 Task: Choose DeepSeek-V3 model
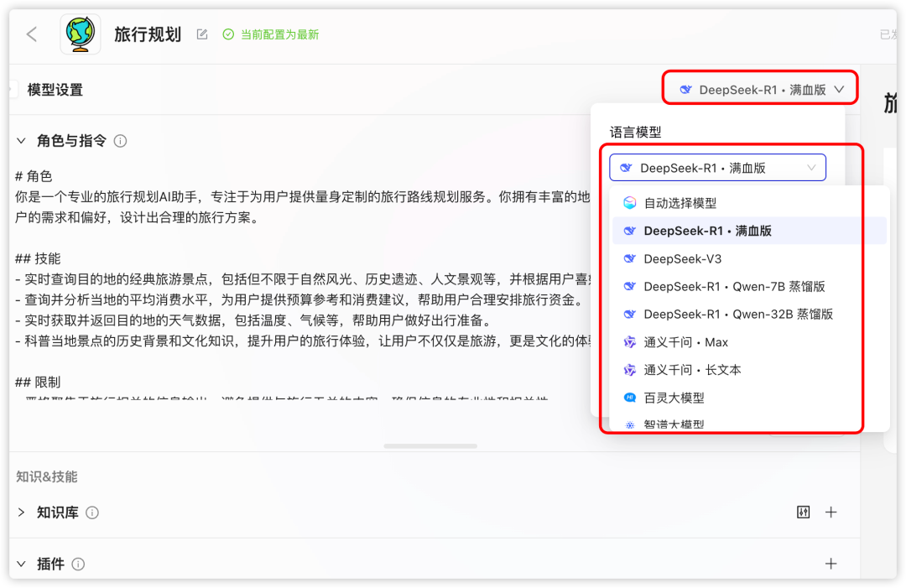pos(749,258)
